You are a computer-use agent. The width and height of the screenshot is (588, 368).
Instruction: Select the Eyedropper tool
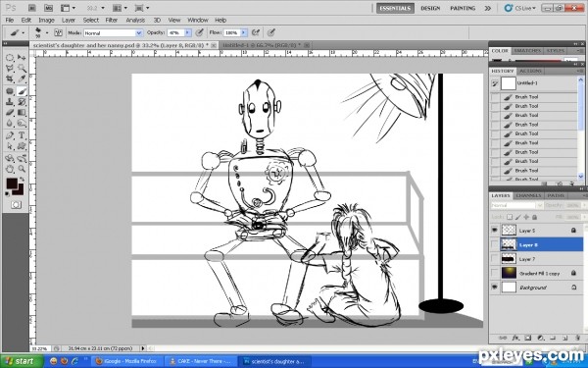coord(22,79)
